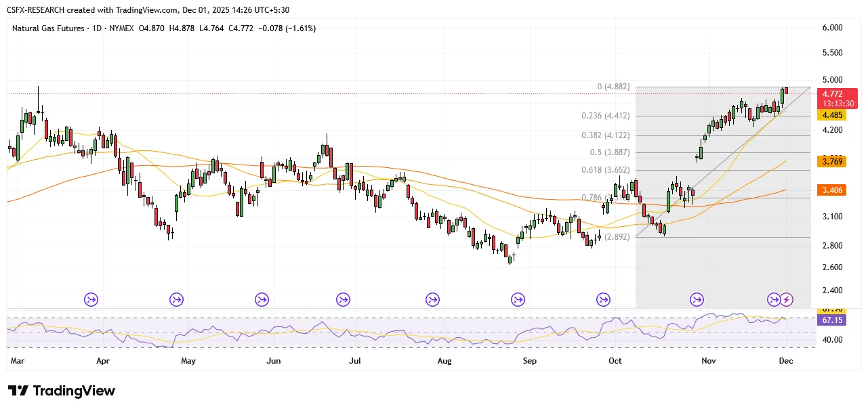Screen dimensions: 868x411
Task: Click the orange 3.769 moving average label
Action: (839, 161)
